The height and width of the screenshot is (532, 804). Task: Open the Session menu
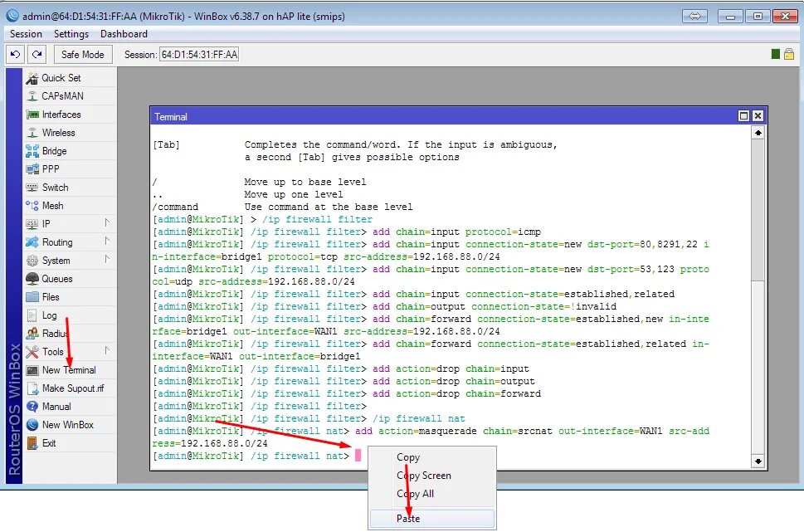[26, 34]
